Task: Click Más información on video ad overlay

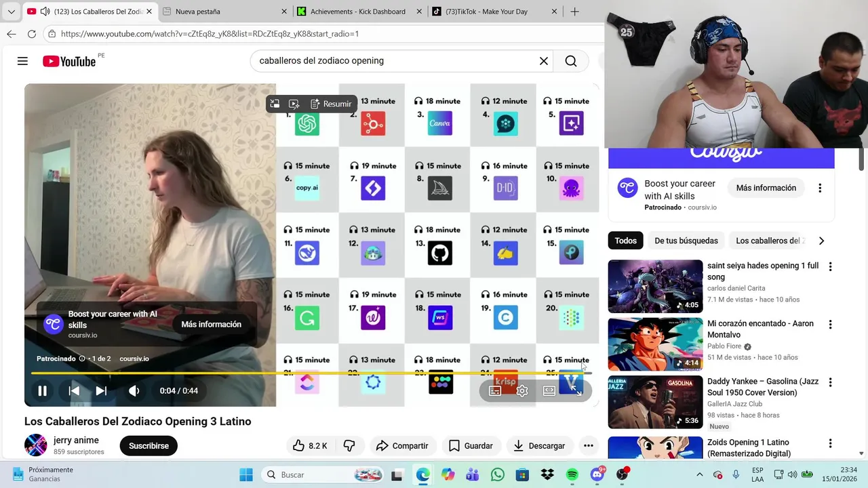Action: click(211, 324)
